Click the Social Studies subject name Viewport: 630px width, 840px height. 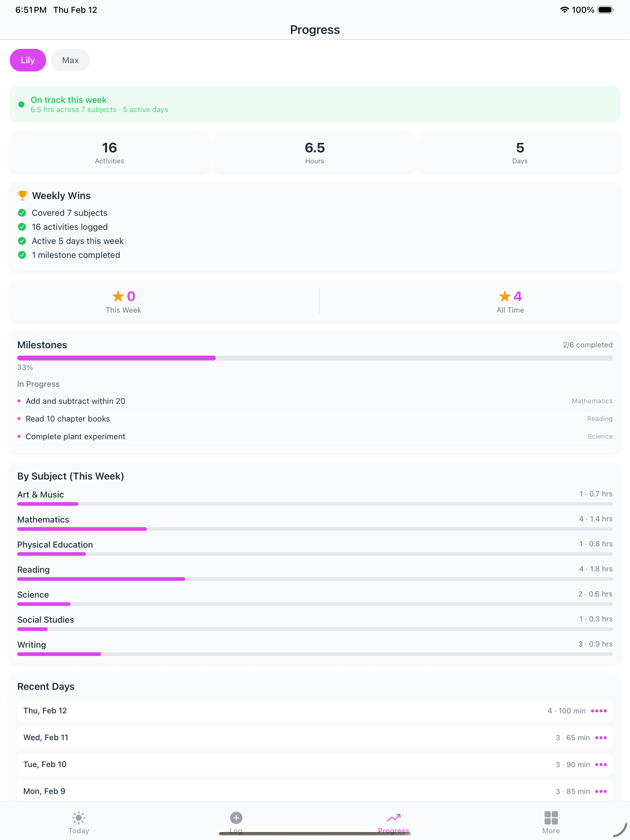tap(45, 620)
